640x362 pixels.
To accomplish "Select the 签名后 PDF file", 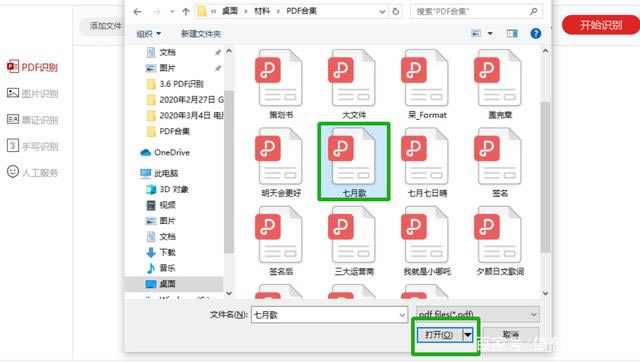I will pyautogui.click(x=281, y=241).
